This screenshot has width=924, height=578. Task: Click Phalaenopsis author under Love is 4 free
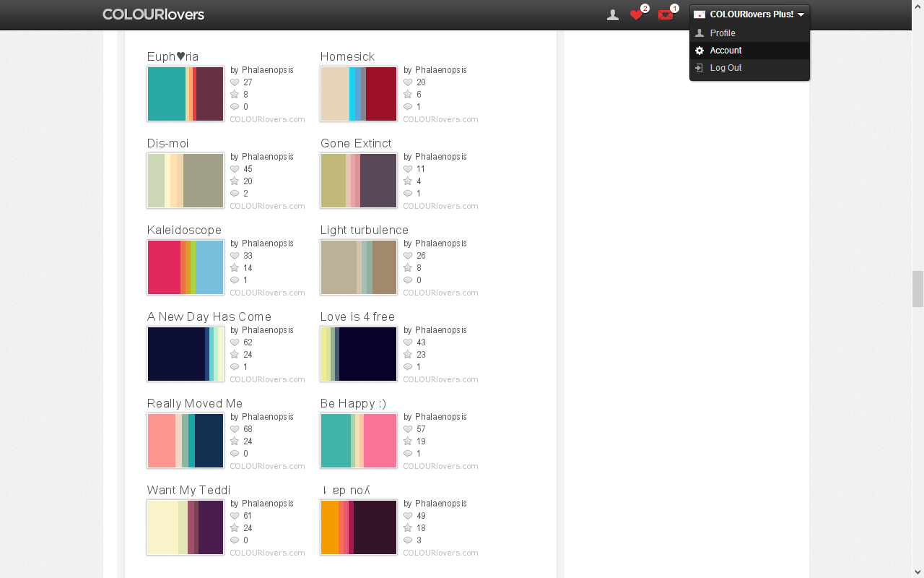440,330
